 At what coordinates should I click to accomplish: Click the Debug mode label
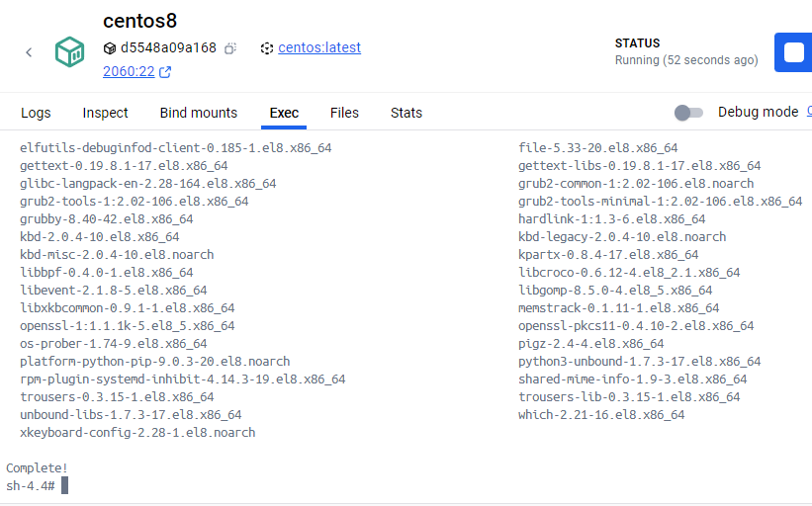click(758, 113)
